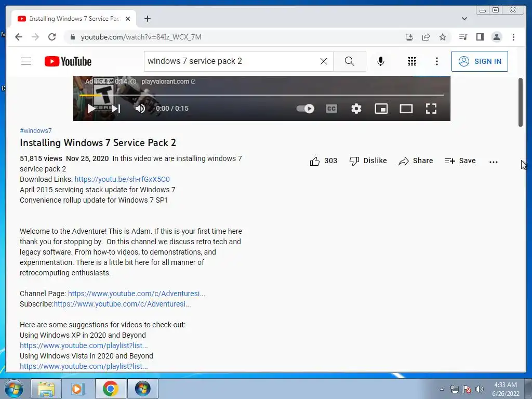Play the video
Image resolution: width=532 pixels, height=399 pixels.
(91, 109)
